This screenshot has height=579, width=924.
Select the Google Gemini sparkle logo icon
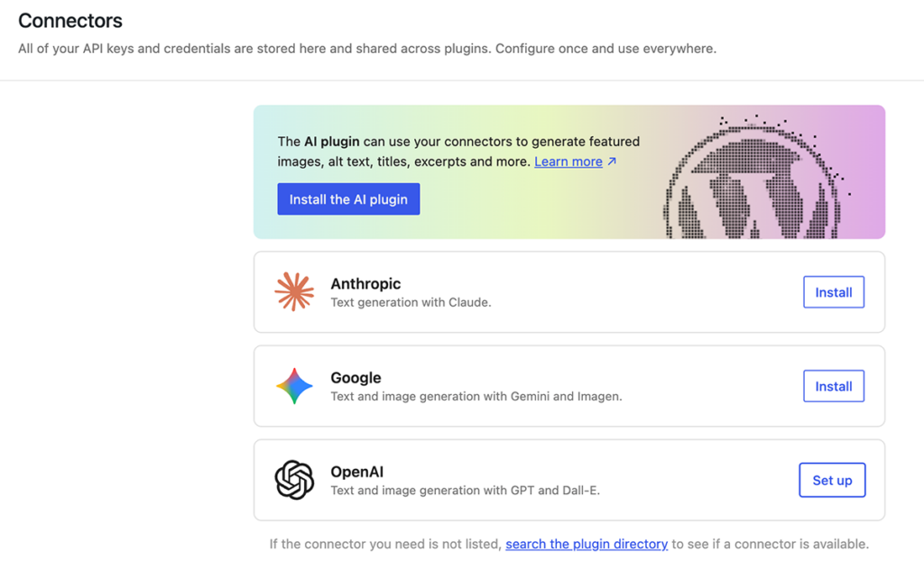(293, 386)
